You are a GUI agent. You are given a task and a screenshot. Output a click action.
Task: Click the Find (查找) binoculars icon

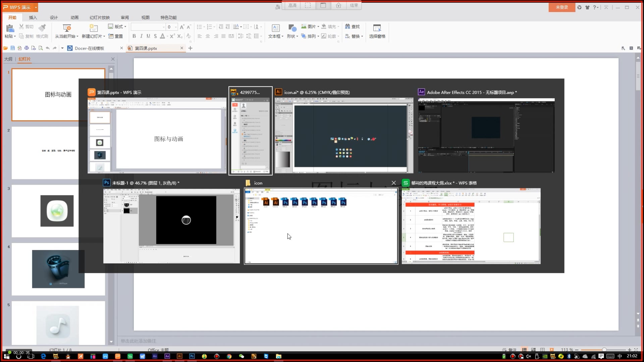coord(347,26)
